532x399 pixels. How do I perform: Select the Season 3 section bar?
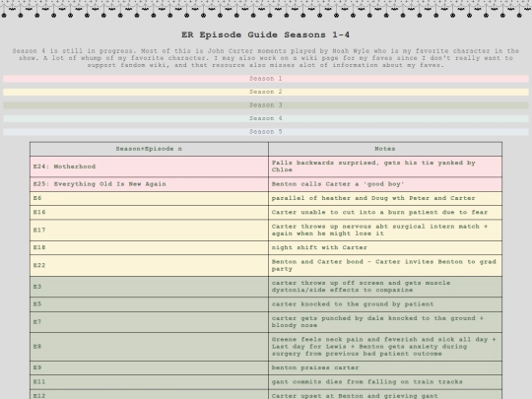pyautogui.click(x=266, y=105)
